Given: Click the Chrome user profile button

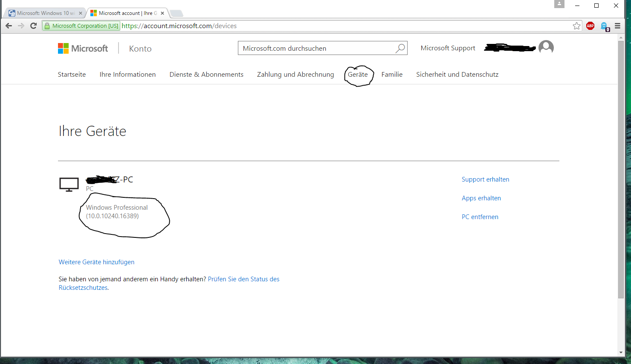Looking at the screenshot, I should click(x=559, y=4).
